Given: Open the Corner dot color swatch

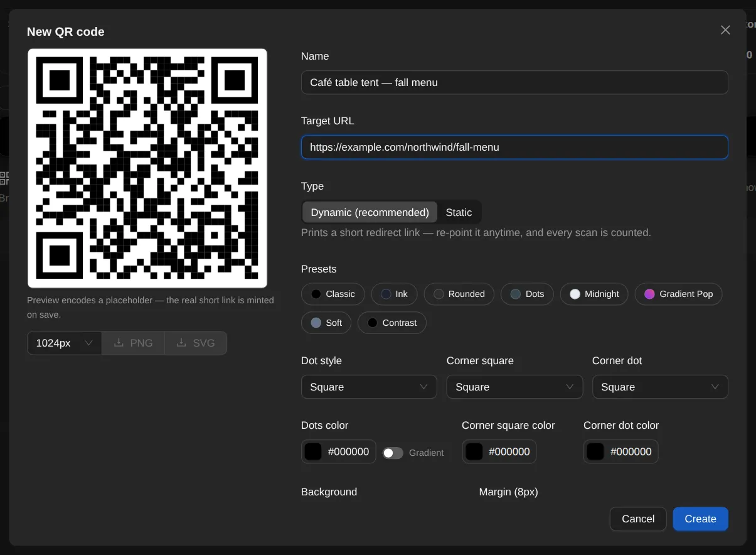Looking at the screenshot, I should point(595,451).
